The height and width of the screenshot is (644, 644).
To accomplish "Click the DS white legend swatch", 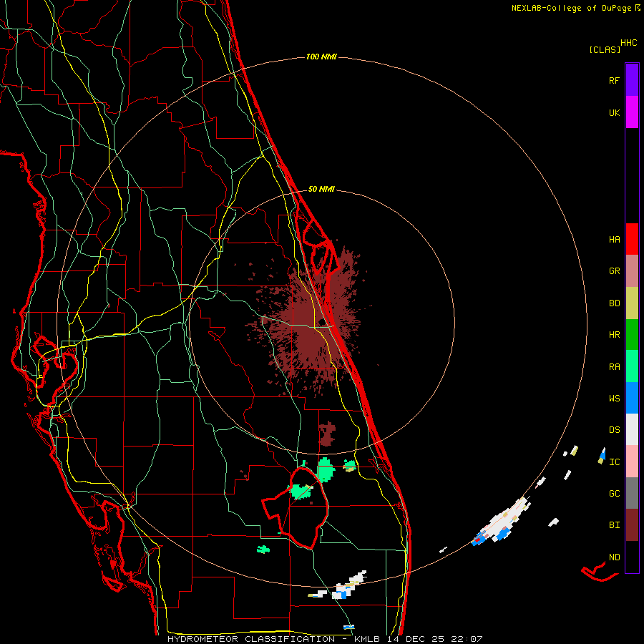I will (632, 429).
